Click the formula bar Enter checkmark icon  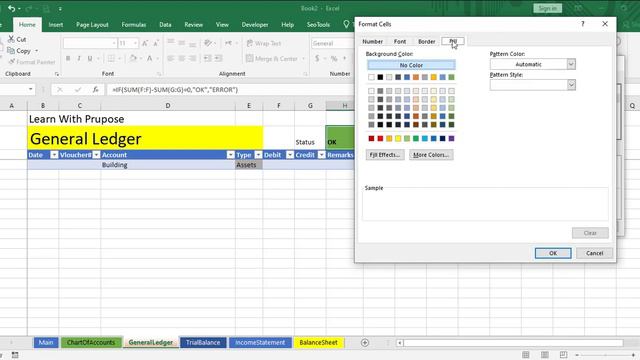click(78, 89)
